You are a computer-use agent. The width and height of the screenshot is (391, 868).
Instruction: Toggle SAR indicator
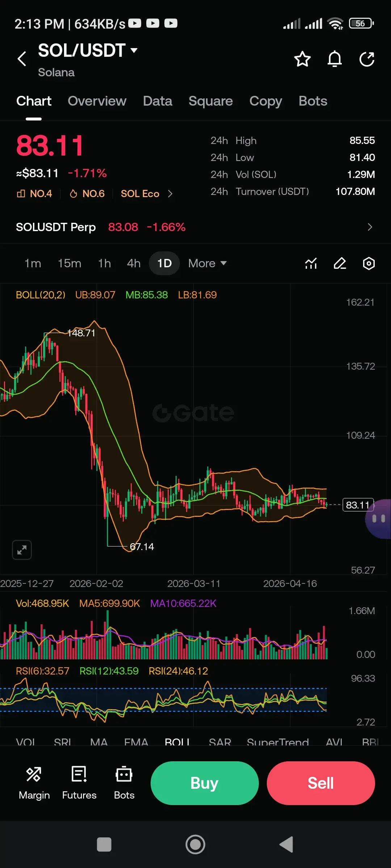click(220, 742)
